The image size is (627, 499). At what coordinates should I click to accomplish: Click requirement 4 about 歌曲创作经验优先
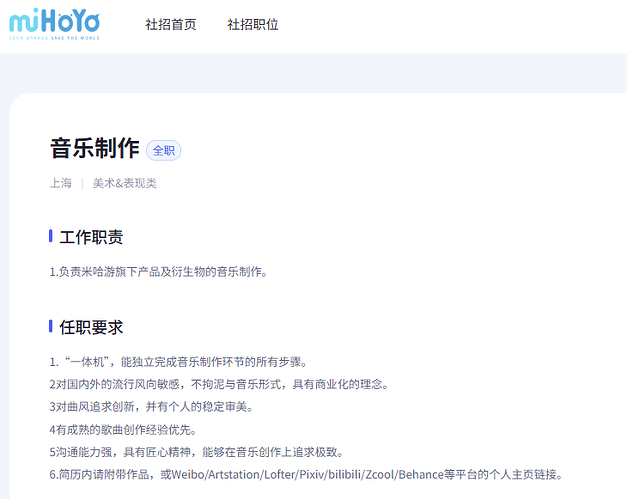(x=123, y=430)
